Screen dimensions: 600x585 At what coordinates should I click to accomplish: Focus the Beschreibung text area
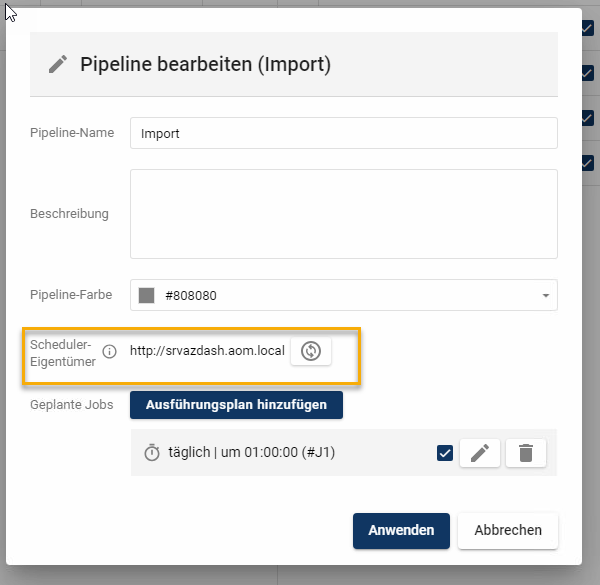coord(343,214)
